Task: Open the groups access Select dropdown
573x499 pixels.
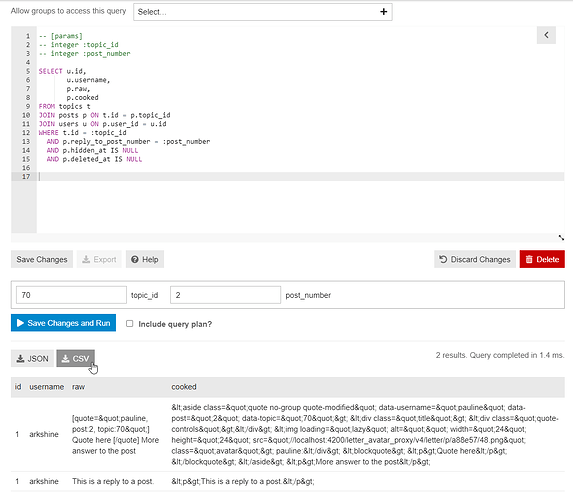Action: [x=263, y=12]
